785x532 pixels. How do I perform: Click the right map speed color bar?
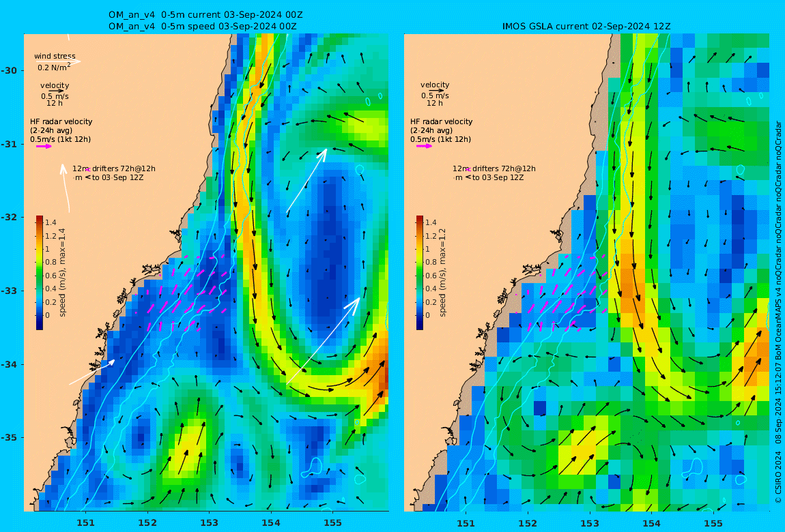[x=420, y=273]
